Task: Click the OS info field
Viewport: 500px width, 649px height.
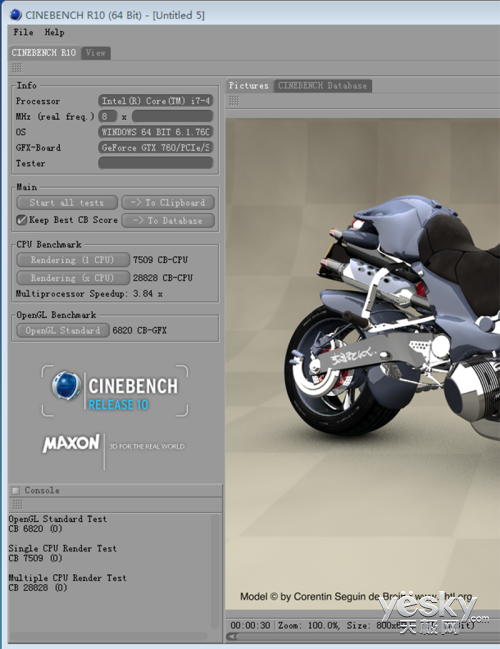Action: point(156,132)
